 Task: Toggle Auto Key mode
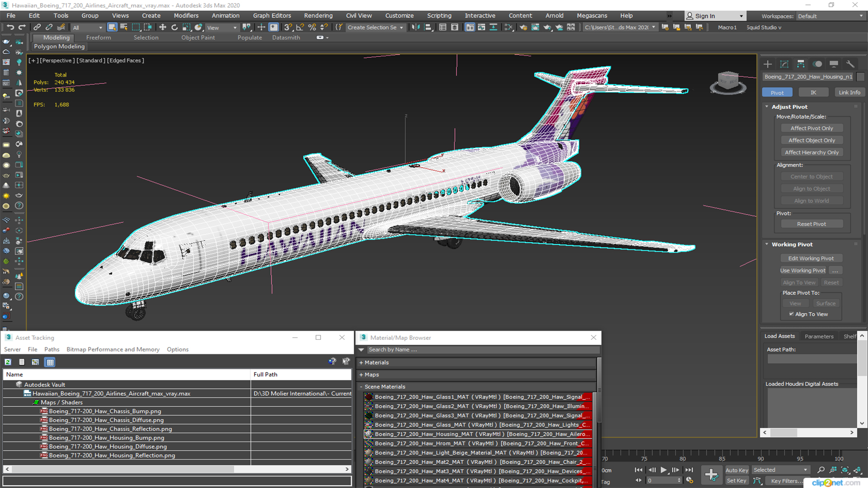coord(737,470)
